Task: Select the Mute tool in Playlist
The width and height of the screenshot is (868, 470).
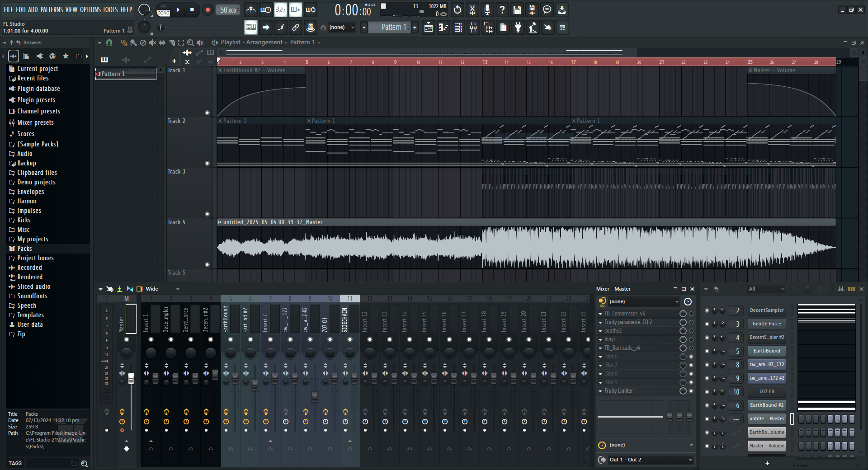Action: coord(152,42)
